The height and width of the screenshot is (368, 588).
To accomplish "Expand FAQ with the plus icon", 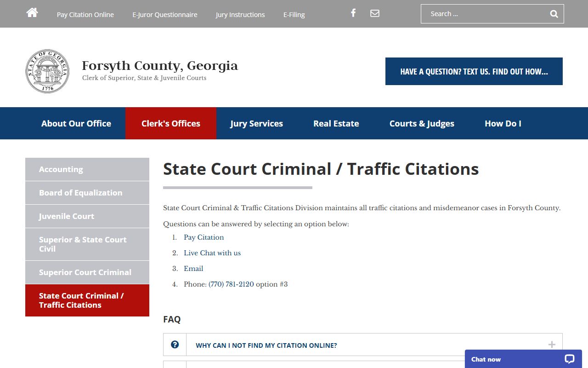I will (552, 345).
